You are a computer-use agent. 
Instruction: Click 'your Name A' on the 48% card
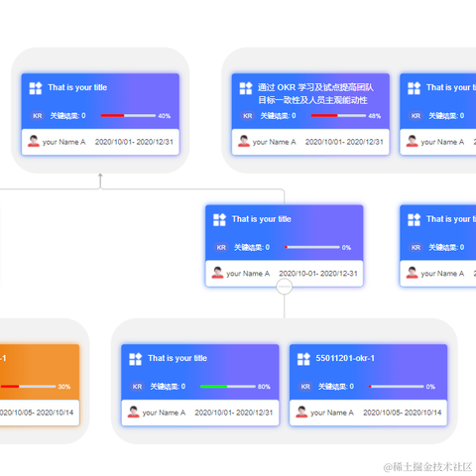pos(274,142)
